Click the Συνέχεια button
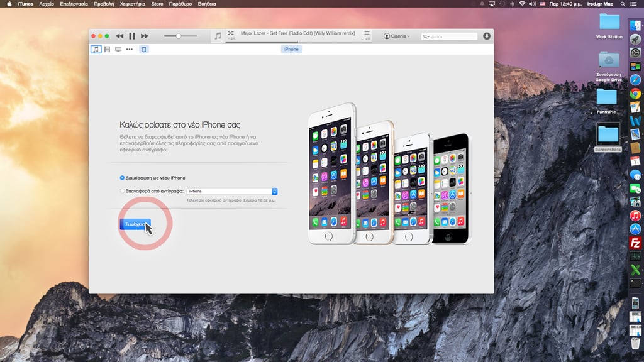This screenshot has height=362, width=644. (135, 224)
